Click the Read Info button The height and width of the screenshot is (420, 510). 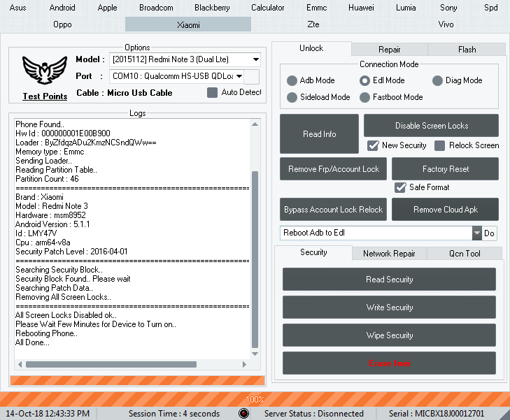319,134
